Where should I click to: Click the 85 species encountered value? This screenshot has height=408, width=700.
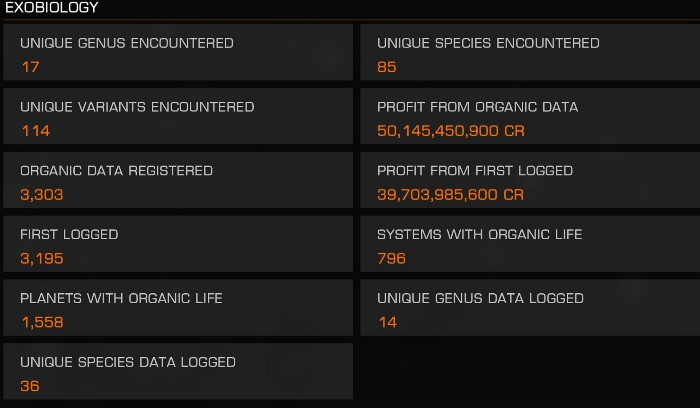point(387,67)
